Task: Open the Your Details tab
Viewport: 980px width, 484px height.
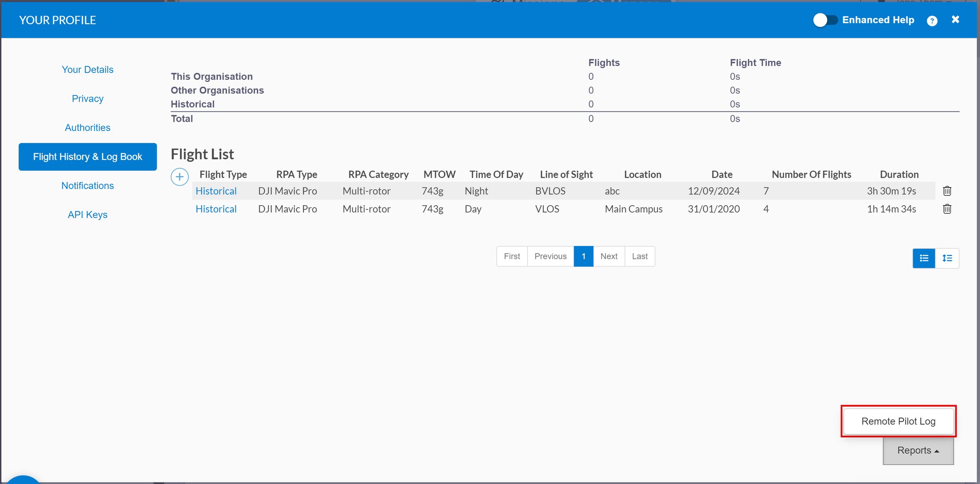Action: 87,70
